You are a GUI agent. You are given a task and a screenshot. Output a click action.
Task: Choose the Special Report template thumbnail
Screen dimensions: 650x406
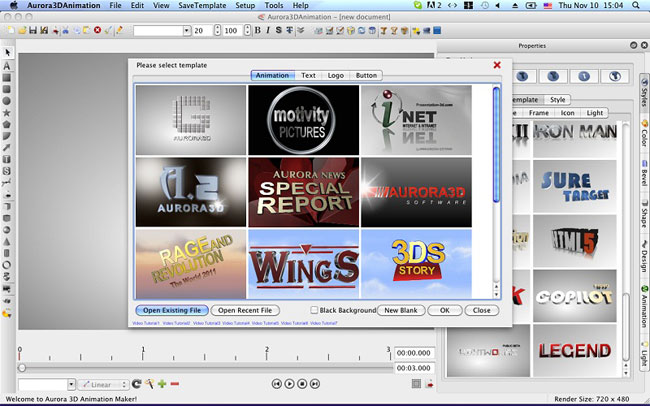click(303, 192)
